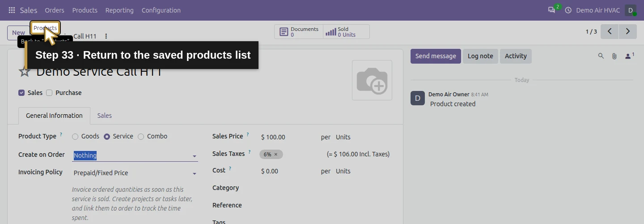Select Service product type

(x=107, y=137)
